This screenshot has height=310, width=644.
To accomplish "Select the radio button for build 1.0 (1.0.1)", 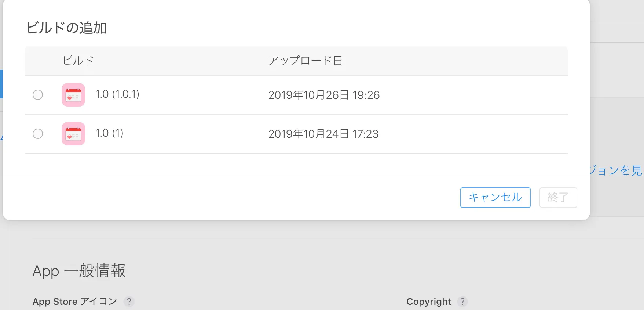I will (x=38, y=95).
